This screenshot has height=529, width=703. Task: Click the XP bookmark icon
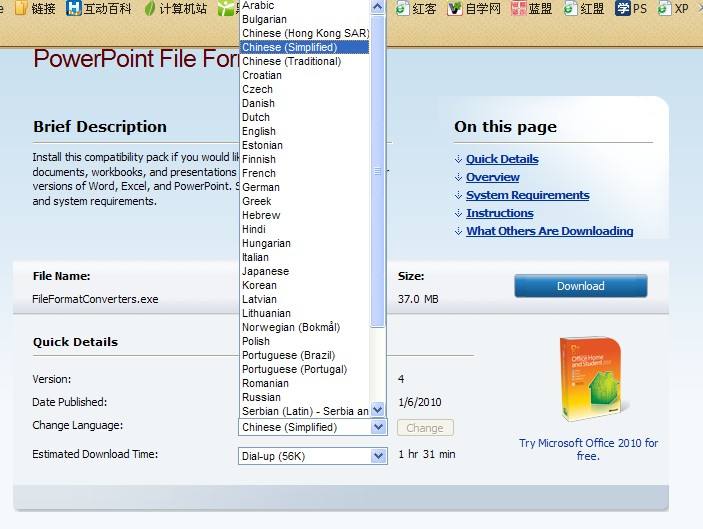coord(664,9)
